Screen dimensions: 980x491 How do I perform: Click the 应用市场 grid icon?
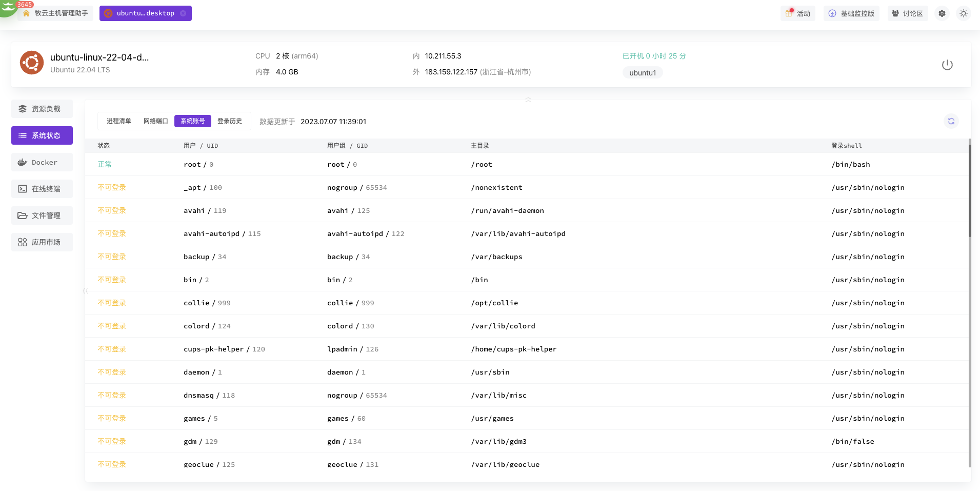[x=23, y=242]
